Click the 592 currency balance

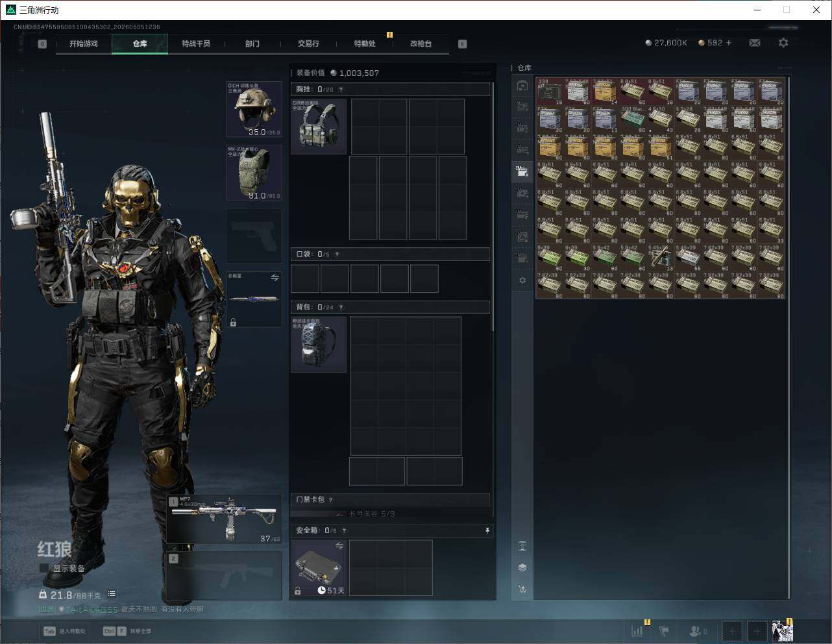pyautogui.click(x=710, y=43)
